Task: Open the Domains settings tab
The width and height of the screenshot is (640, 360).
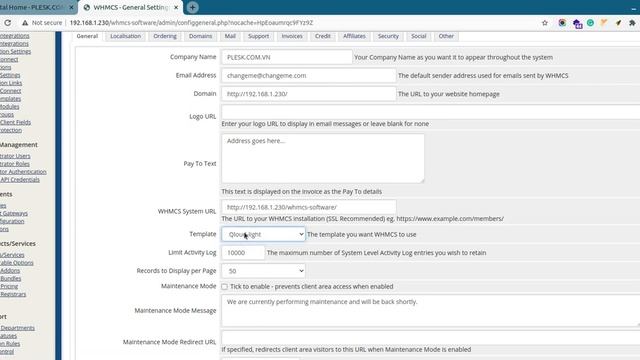Action: click(x=200, y=36)
